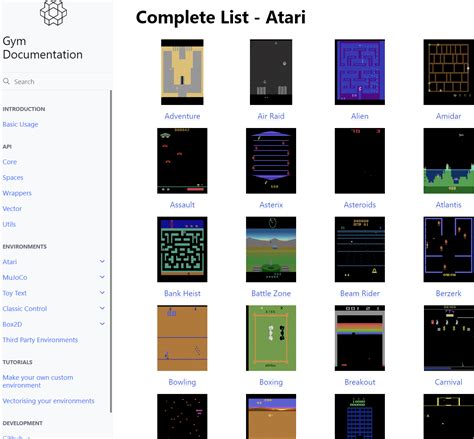Select Toy Text in the sidebar

14,293
